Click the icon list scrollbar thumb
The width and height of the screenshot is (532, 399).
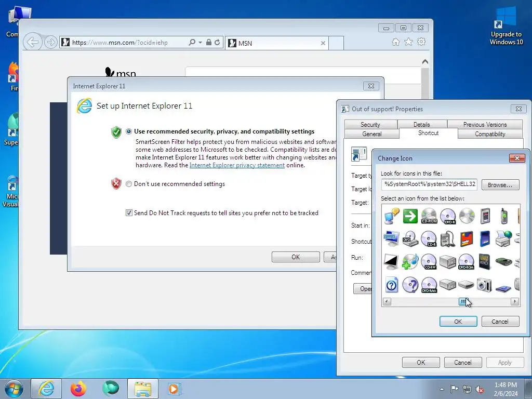click(463, 301)
